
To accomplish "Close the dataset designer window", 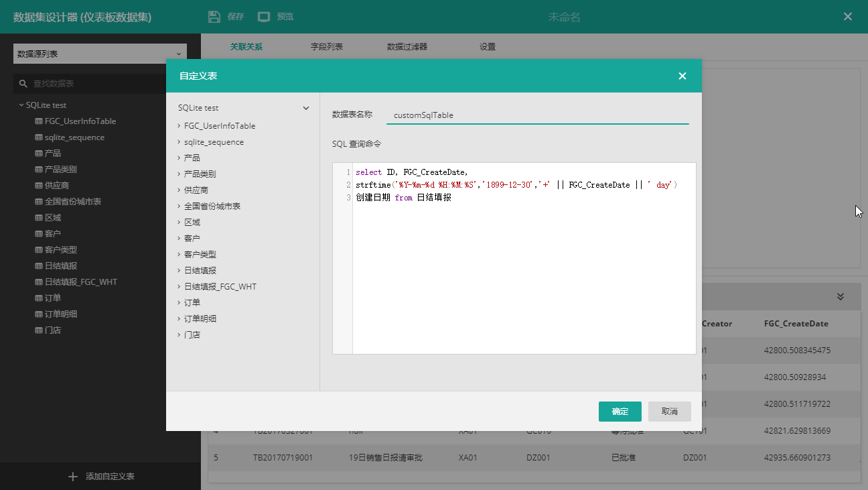I will (x=848, y=17).
